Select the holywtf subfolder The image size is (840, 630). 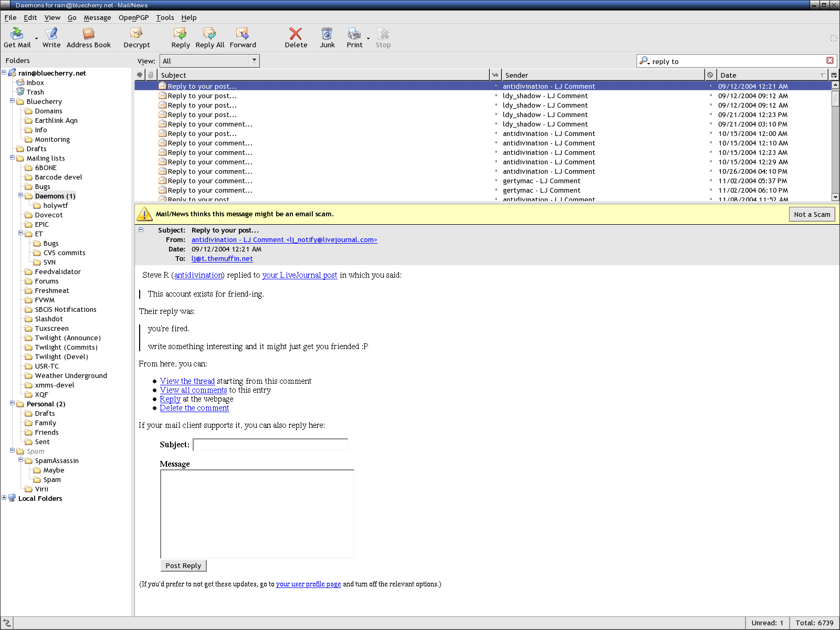[55, 205]
